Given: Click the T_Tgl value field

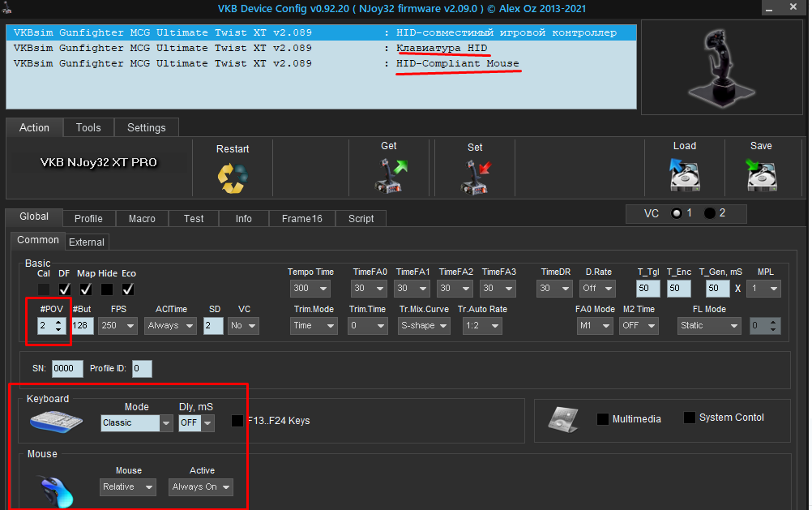Looking at the screenshot, I should [x=648, y=288].
